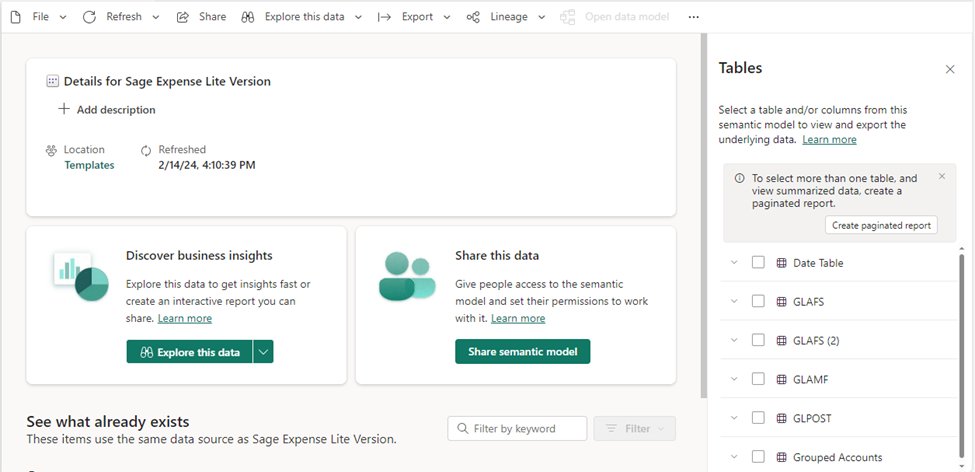The height and width of the screenshot is (472, 975).
Task: Click the Explore this data binoculars icon
Action: coord(248,17)
